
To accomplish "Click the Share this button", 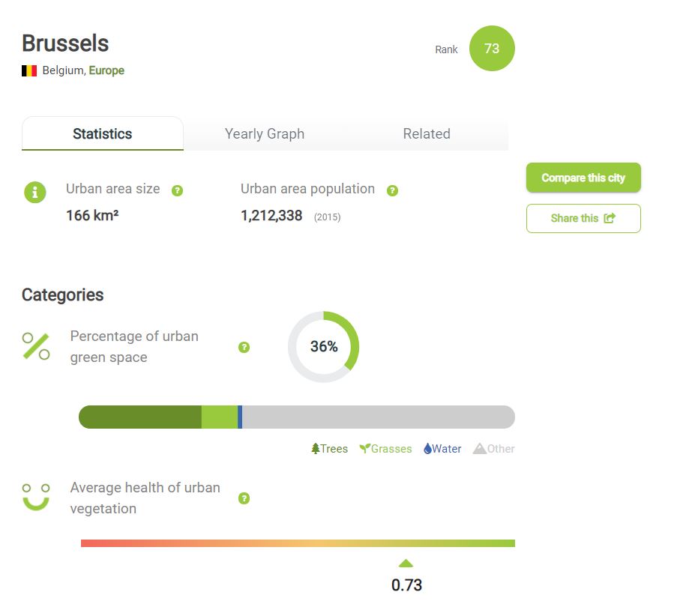I will [x=583, y=218].
